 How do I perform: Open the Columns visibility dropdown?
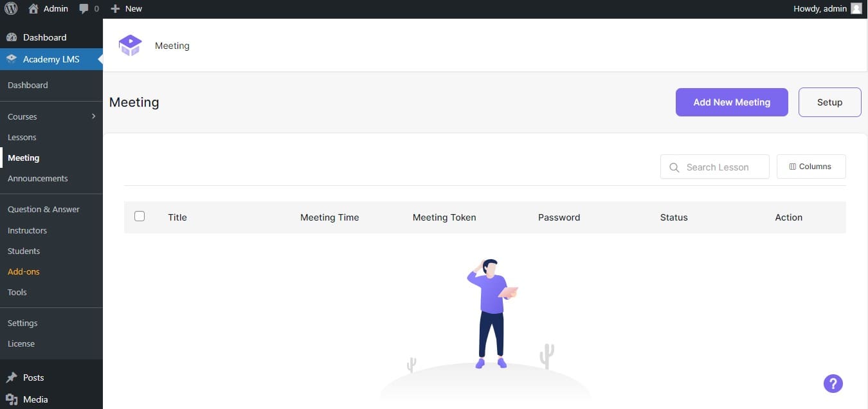811,167
